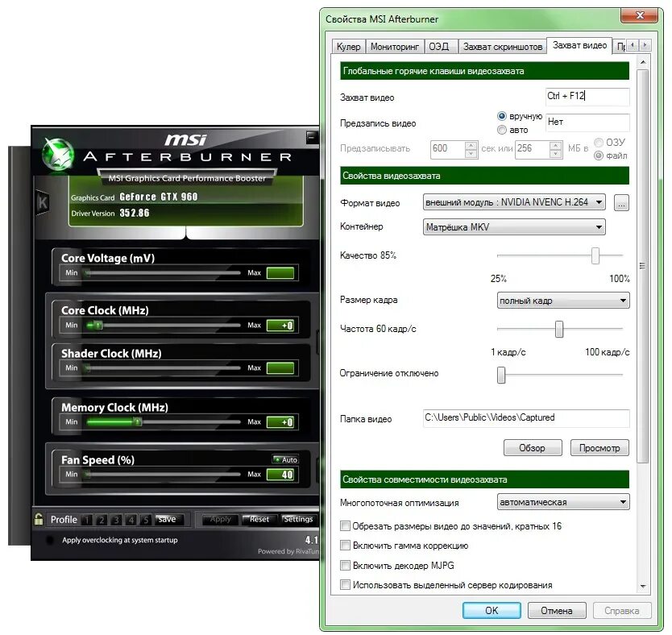Click scrollbar up arrow in properties
Screen dimensions: 672x635
click(643, 63)
